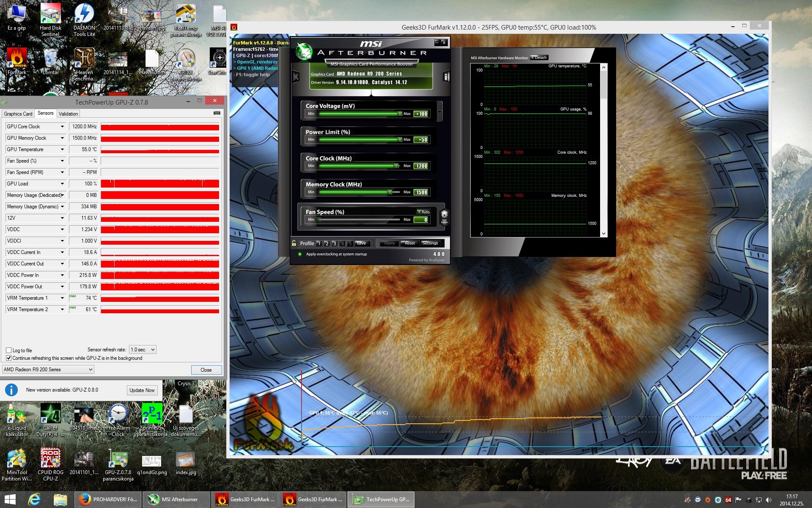Select Afterburner profile slot 5
Viewport: 812px width, 508px height.
[x=350, y=243]
